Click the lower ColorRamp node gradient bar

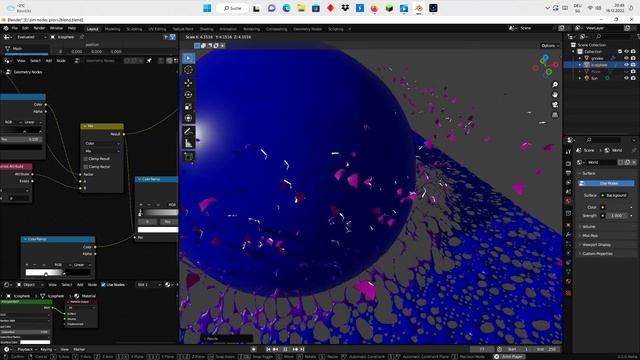tap(58, 272)
